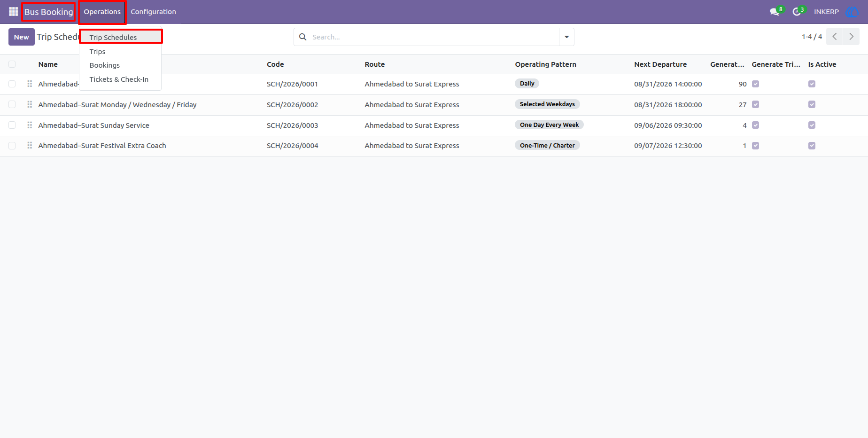Image resolution: width=868 pixels, height=438 pixels.
Task: Go to previous page arrow
Action: point(834,37)
